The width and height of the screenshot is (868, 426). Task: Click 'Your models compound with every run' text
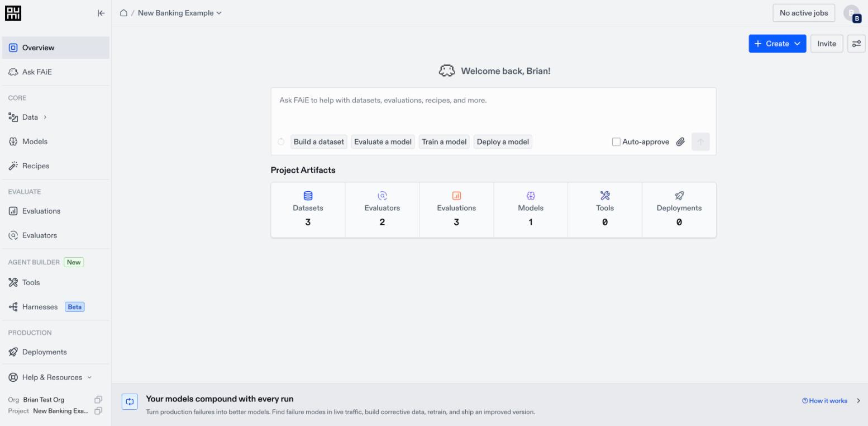point(220,399)
